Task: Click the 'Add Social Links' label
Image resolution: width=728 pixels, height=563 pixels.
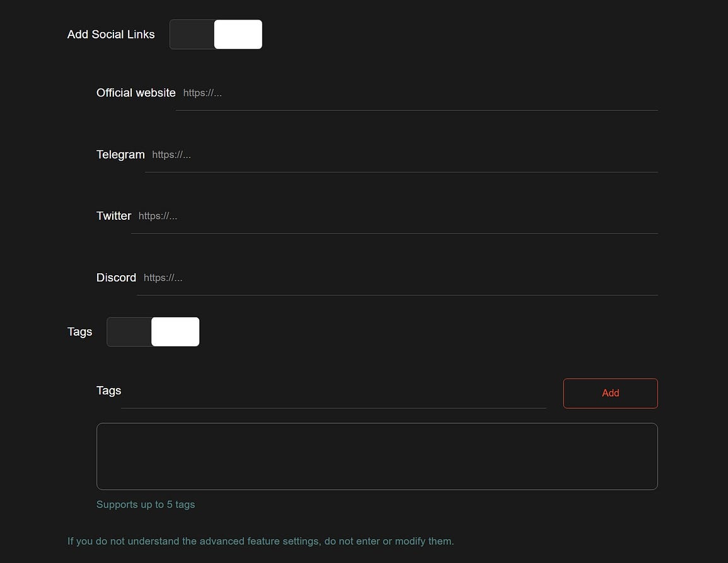Action: (x=111, y=34)
